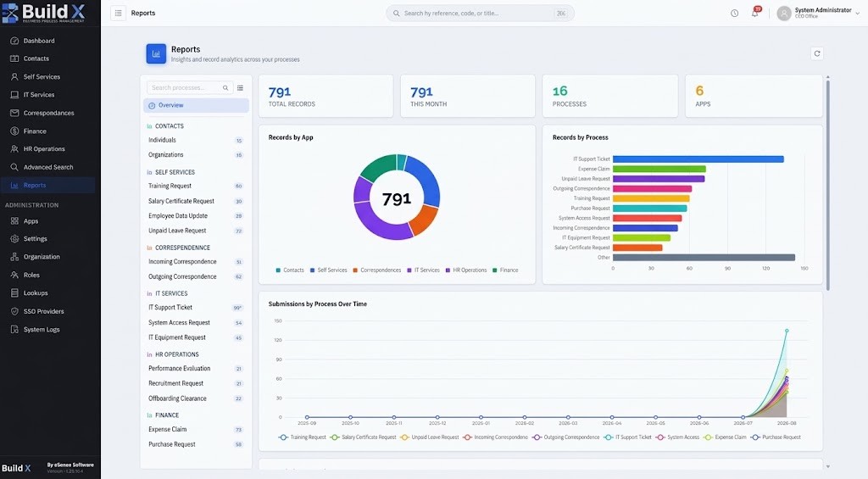Click the SSO Providers shield icon

tap(14, 311)
